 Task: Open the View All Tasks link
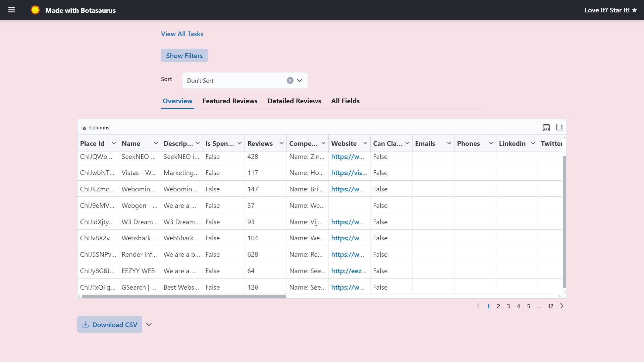[182, 34]
